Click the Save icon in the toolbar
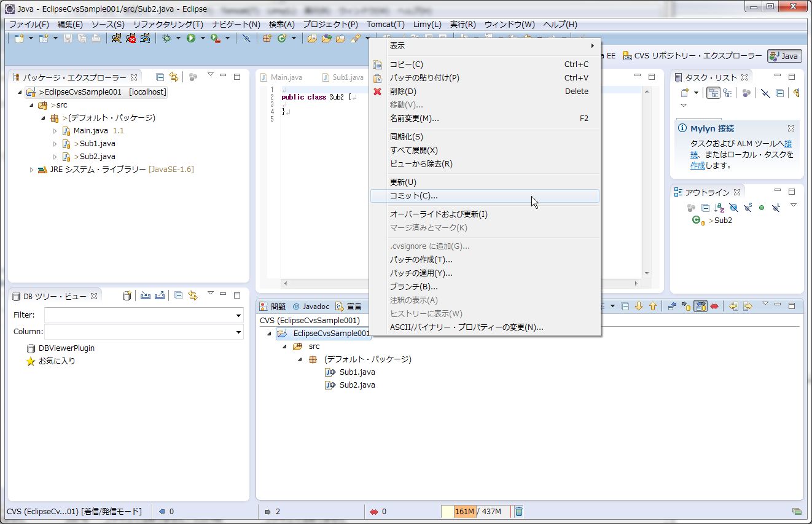The width and height of the screenshot is (812, 524). click(68, 38)
